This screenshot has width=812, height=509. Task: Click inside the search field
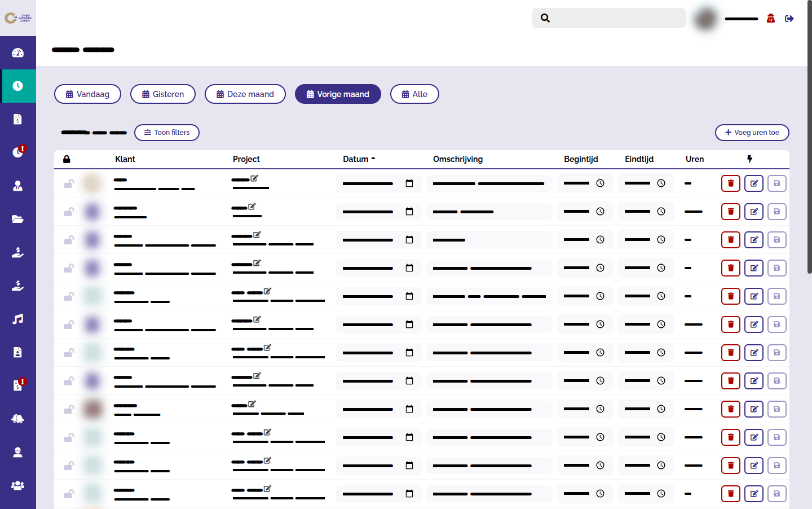pos(609,18)
